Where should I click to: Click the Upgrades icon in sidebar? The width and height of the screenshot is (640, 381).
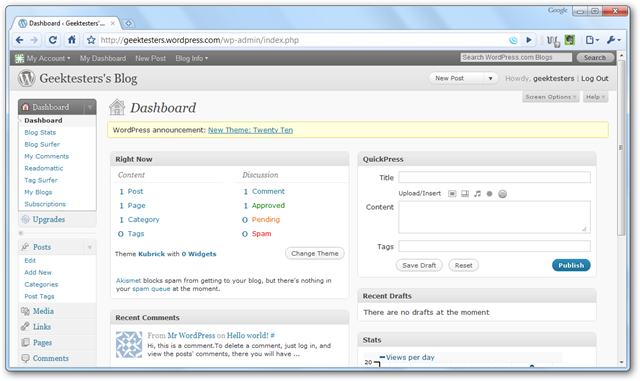[25, 219]
